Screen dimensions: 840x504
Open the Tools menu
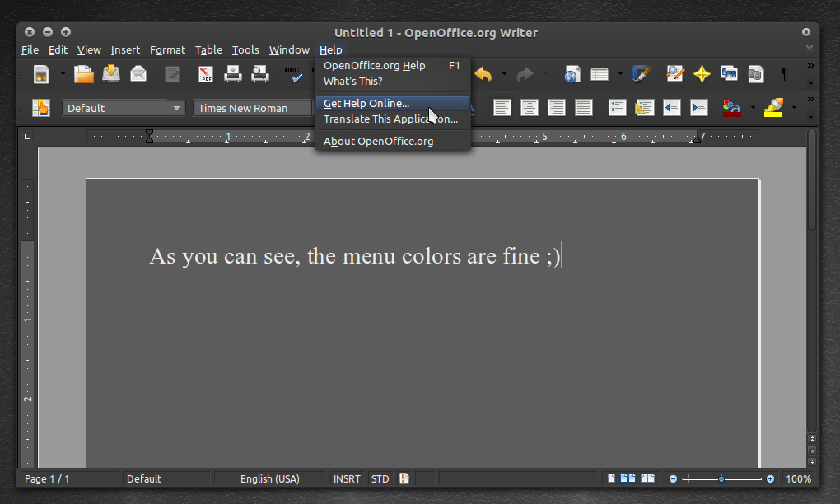click(x=245, y=49)
